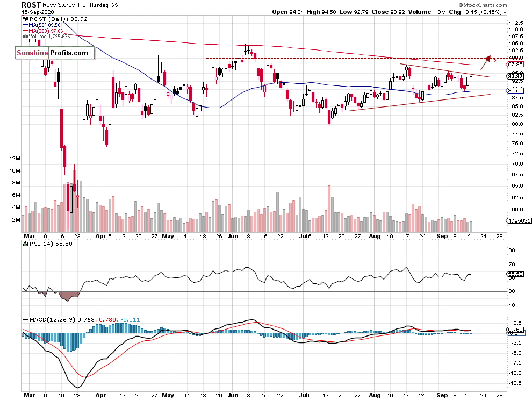532x400 pixels.
Task: Click the Chg +0.15 (+0.16%) value
Action: (x=476, y=12)
